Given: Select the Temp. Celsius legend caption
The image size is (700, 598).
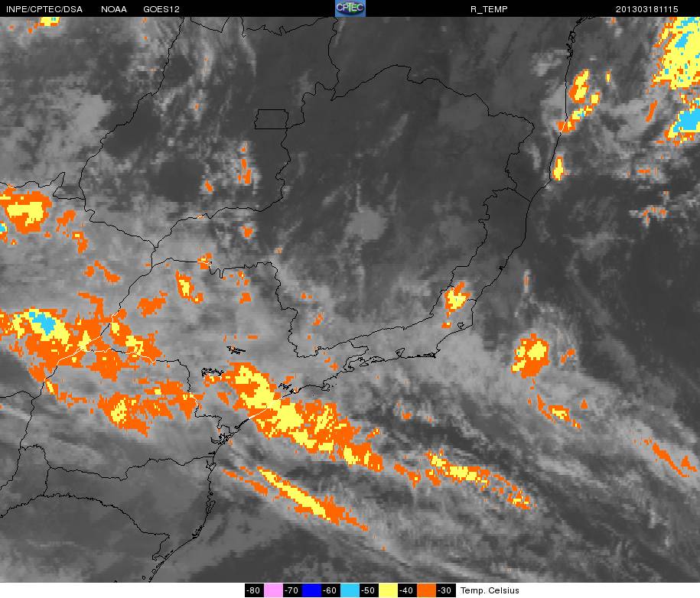Looking at the screenshot, I should tap(490, 590).
